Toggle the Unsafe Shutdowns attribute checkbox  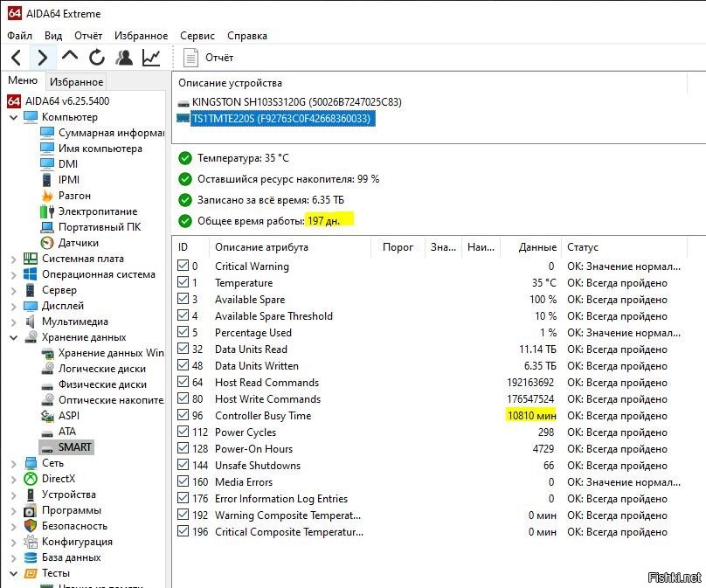click(183, 465)
